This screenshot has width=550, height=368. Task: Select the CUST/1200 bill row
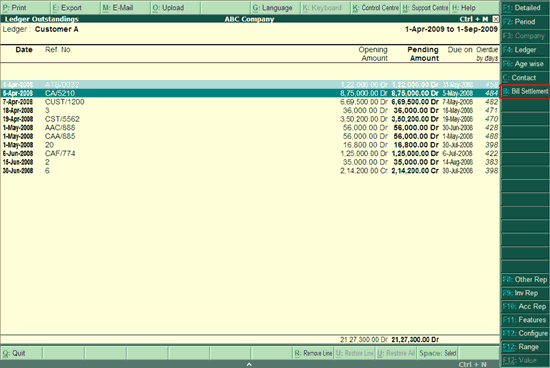[x=250, y=102]
